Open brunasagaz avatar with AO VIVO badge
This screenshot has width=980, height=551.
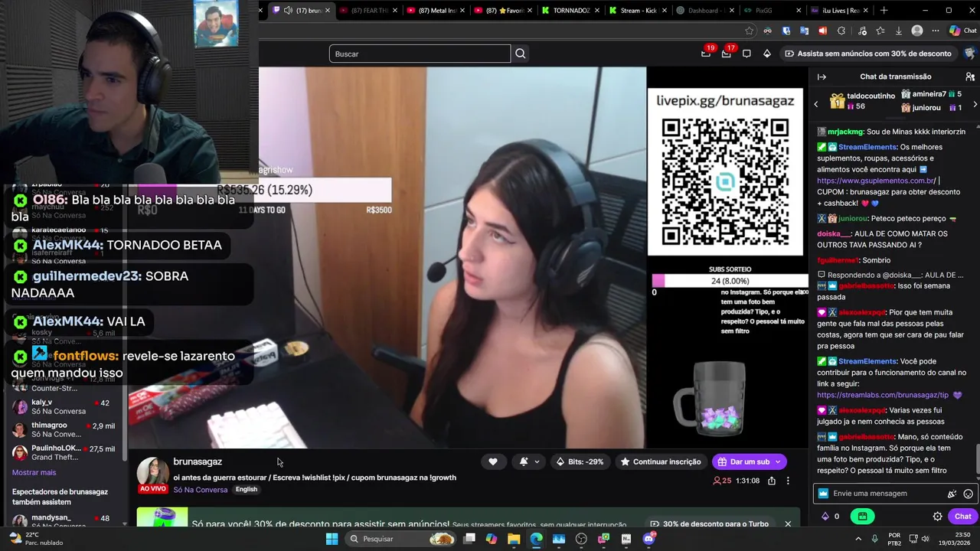[x=152, y=475]
